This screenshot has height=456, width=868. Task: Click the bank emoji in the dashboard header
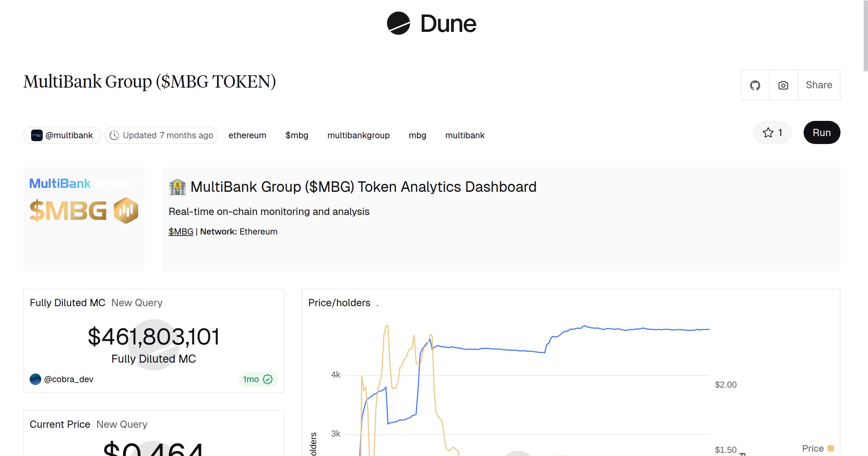click(177, 187)
